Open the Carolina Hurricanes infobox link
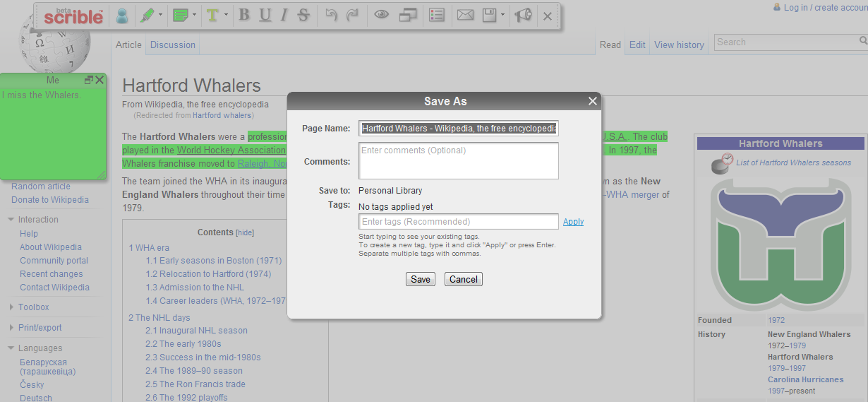The height and width of the screenshot is (402, 868). (x=805, y=379)
